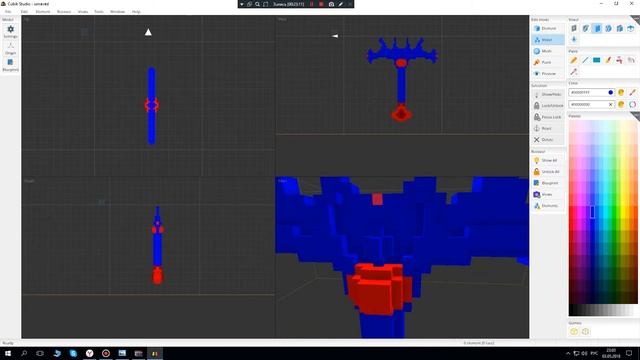Click the magnifier on the recording toolbar
The width and height of the screenshot is (640, 360).
(258, 4)
